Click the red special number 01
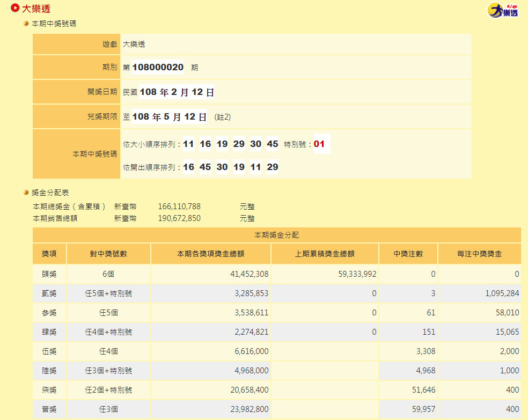This screenshot has width=528, height=420. pos(319,144)
